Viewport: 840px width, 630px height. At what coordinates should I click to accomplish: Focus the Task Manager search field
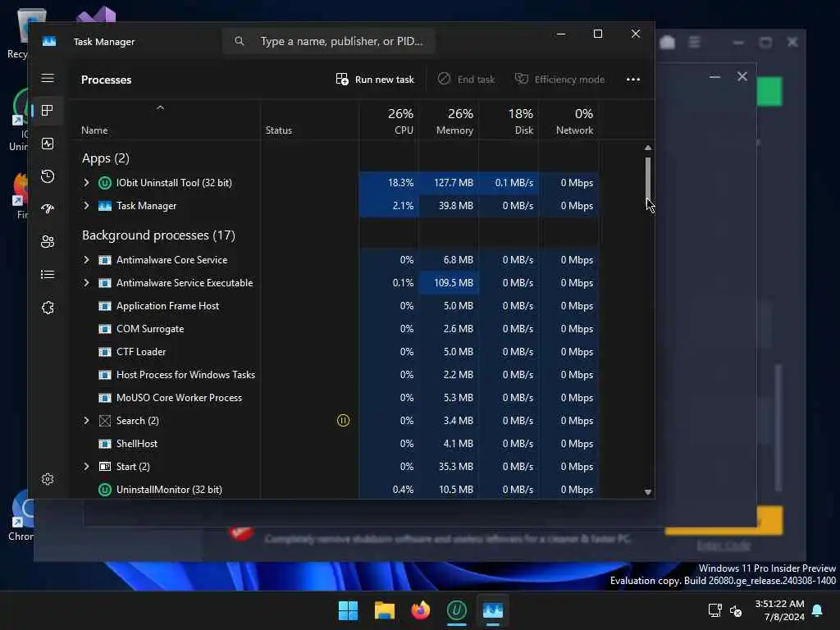(328, 41)
